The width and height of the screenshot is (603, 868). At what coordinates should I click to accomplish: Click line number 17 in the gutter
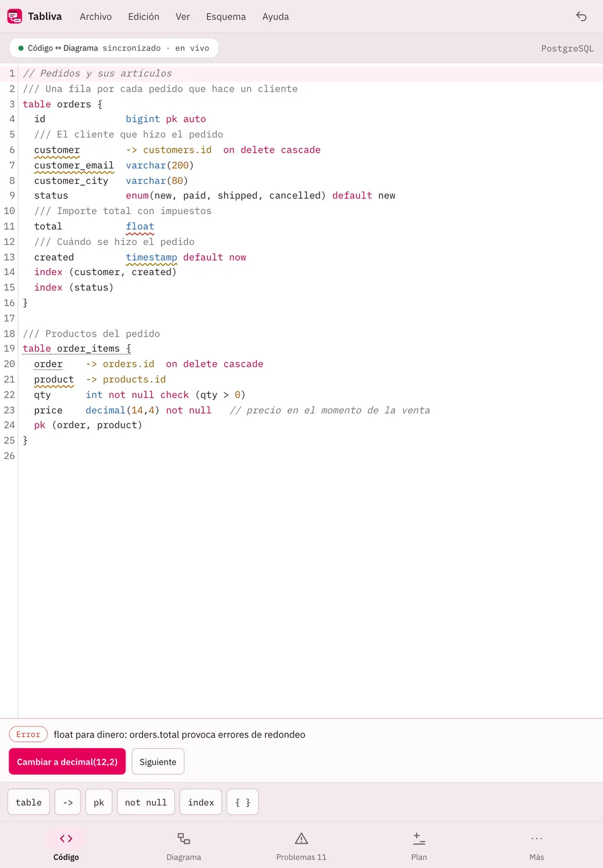click(x=9, y=318)
